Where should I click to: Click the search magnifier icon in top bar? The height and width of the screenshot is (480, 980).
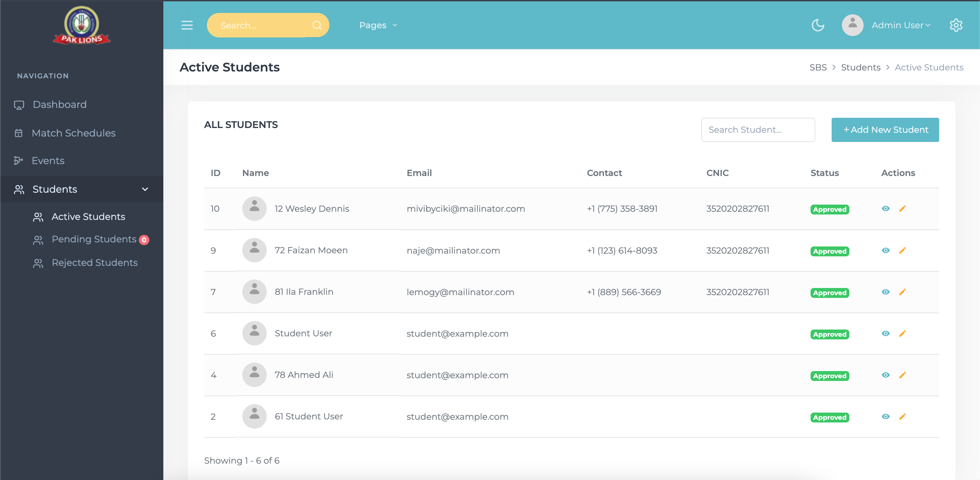click(x=317, y=25)
